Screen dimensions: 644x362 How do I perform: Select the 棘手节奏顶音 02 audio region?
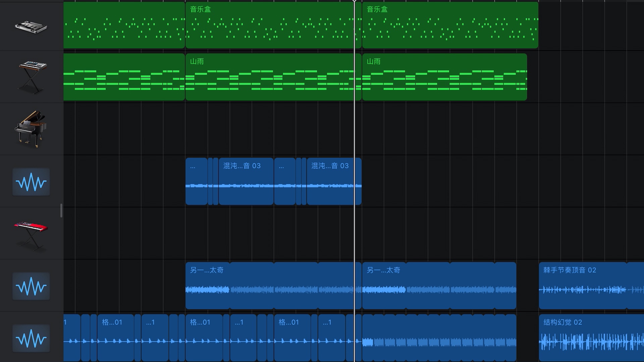(591, 286)
